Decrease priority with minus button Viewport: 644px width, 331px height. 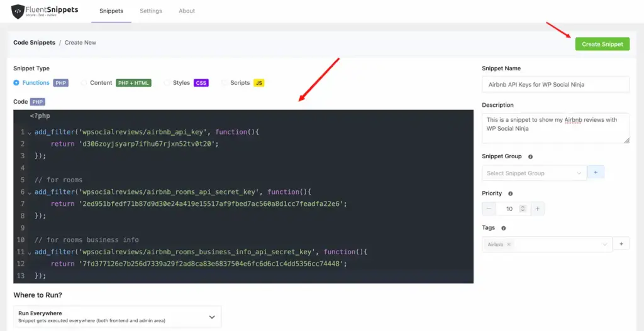(489, 209)
